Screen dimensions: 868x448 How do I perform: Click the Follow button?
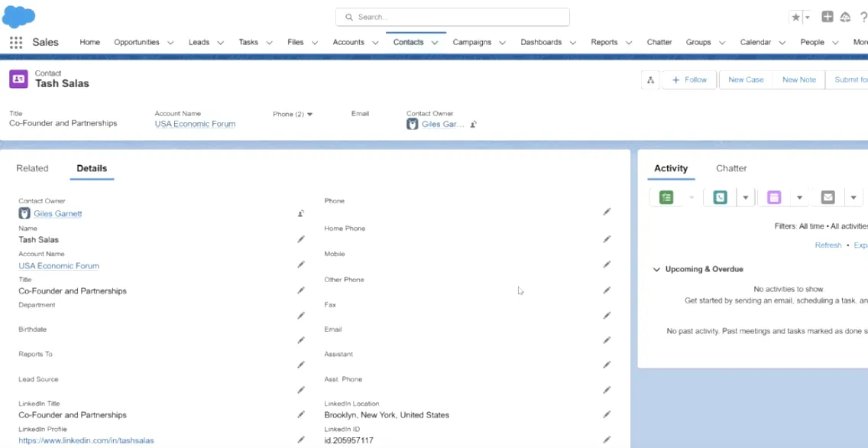pyautogui.click(x=689, y=80)
